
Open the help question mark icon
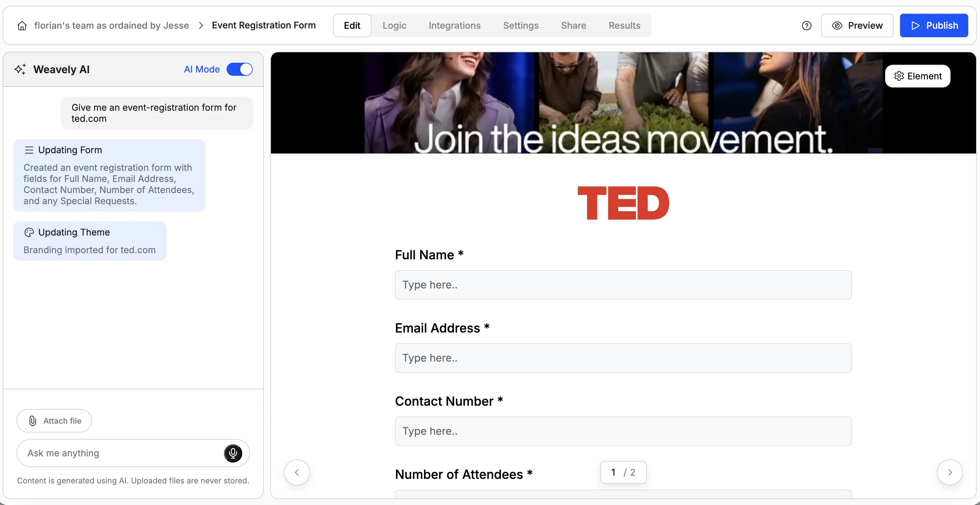pyautogui.click(x=807, y=25)
